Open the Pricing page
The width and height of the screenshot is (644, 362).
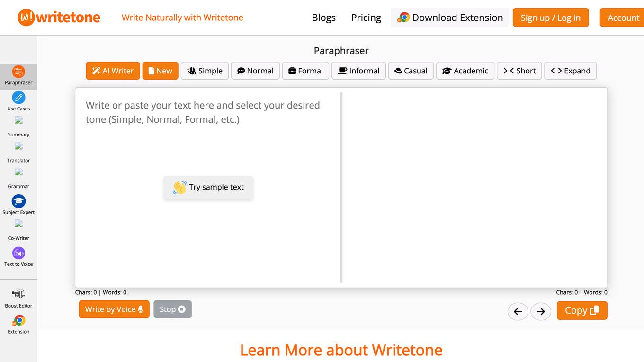366,18
